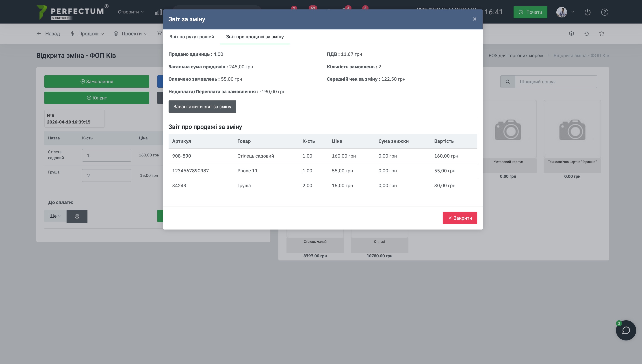Open the chat support bubble icon

626,330
